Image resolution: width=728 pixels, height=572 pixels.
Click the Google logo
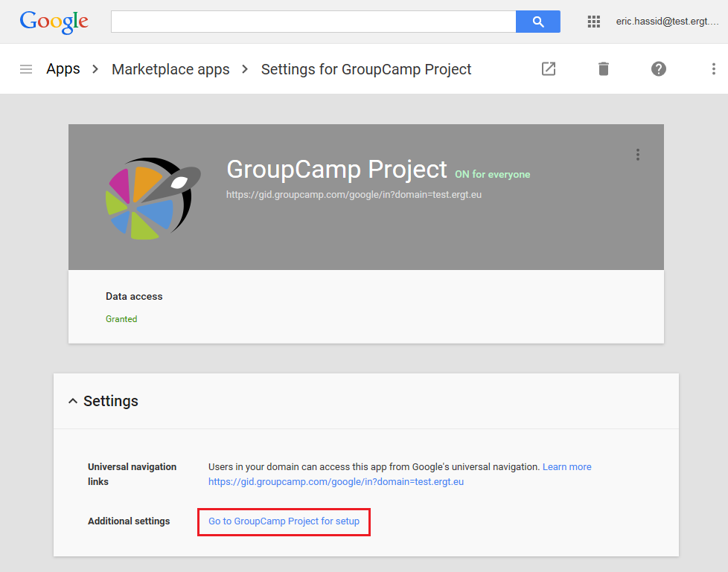pyautogui.click(x=54, y=22)
